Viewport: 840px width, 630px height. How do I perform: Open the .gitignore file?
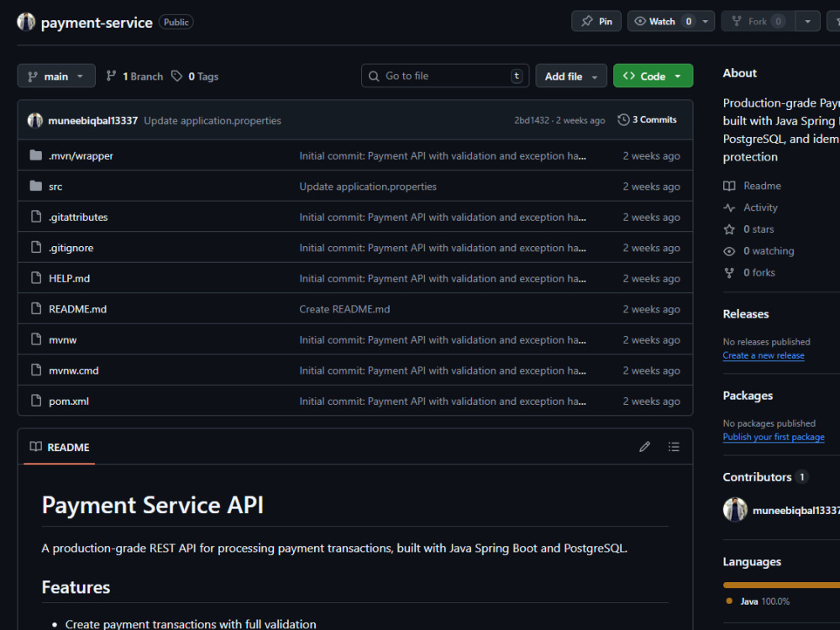71,248
